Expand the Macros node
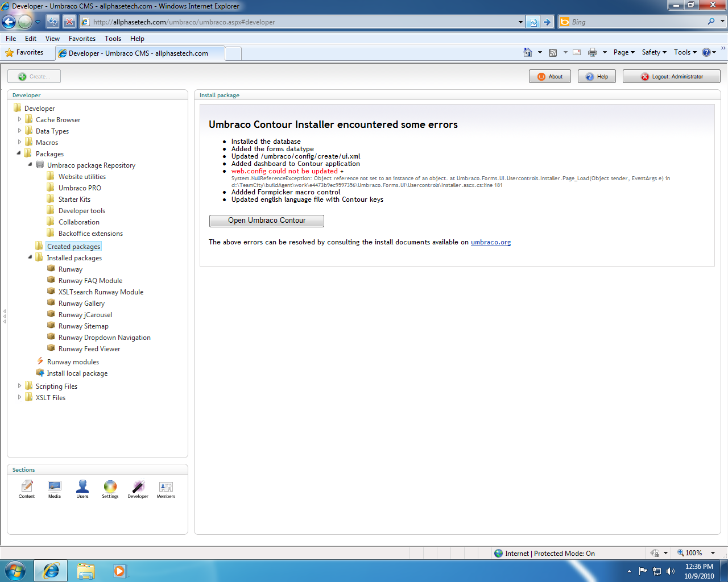The height and width of the screenshot is (582, 728). (19, 142)
